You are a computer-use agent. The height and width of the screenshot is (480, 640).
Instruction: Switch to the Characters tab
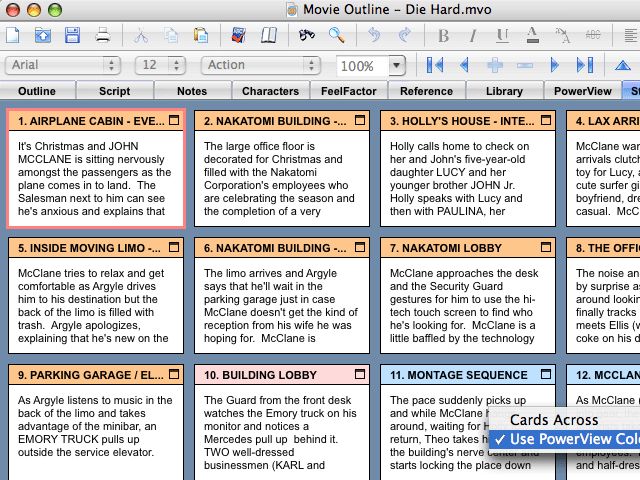[x=270, y=91]
